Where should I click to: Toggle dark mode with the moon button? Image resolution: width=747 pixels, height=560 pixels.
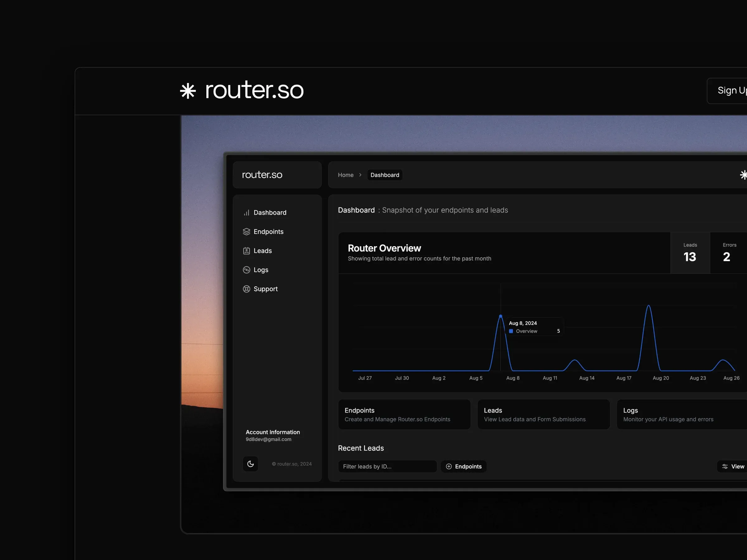(251, 464)
